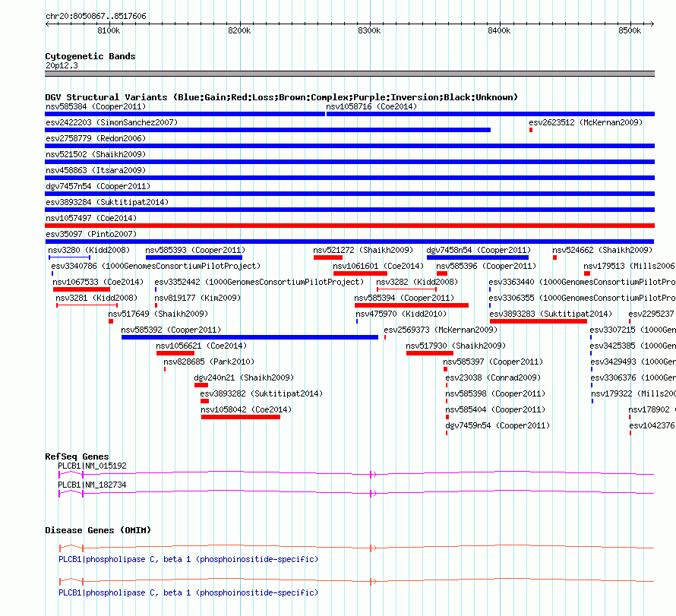The width and height of the screenshot is (676, 616).
Task: Click nsv585393 (Cooper2011) label
Action: (195, 250)
